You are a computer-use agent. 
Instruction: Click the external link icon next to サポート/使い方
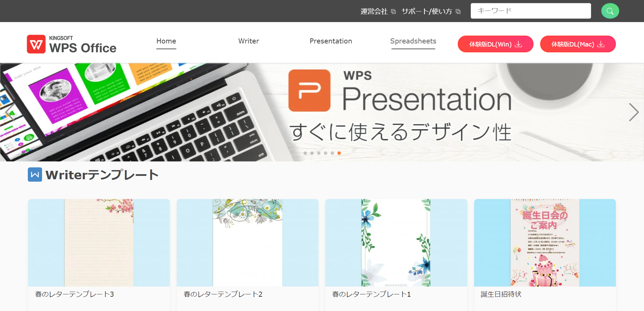[458, 12]
